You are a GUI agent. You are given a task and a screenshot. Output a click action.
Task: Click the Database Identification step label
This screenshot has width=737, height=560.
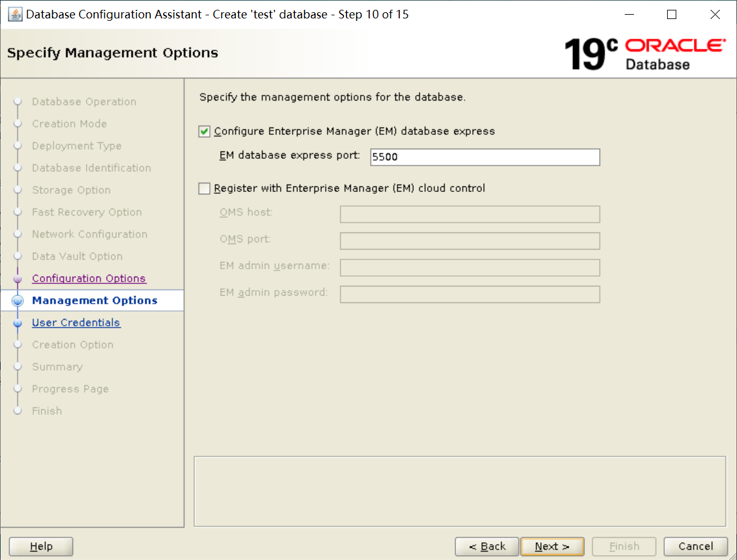pyautogui.click(x=91, y=168)
